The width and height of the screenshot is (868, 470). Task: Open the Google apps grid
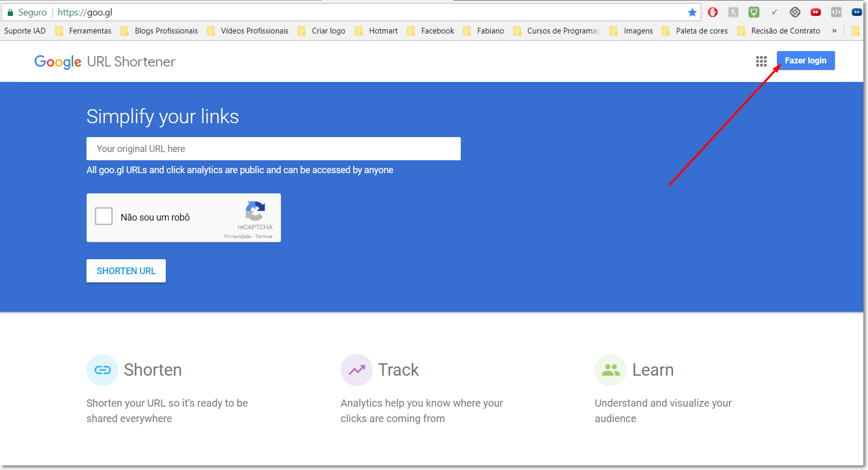(761, 61)
